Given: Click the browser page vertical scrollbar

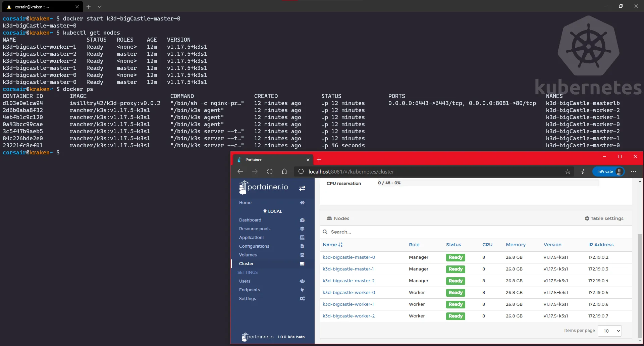Looking at the screenshot, I should (x=640, y=285).
